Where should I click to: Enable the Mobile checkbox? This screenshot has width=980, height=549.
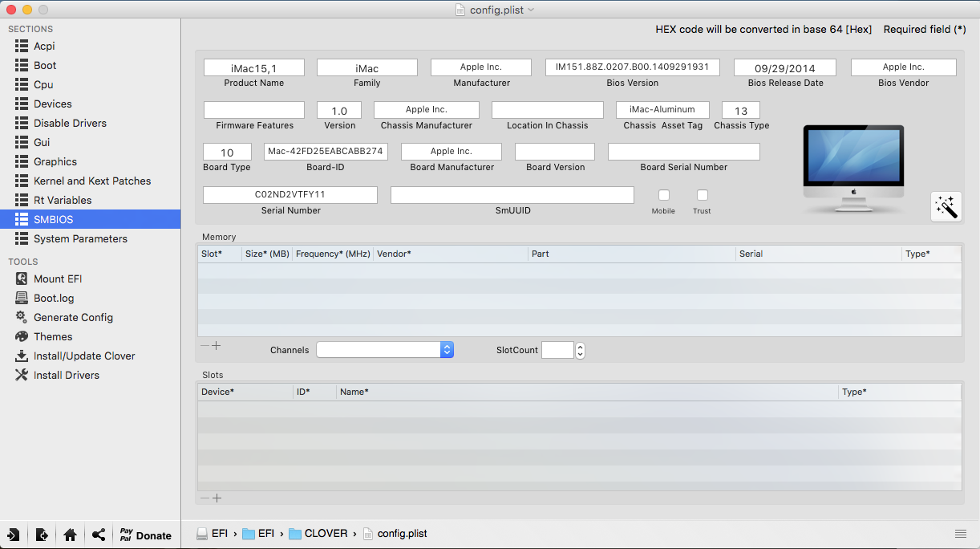[664, 195]
